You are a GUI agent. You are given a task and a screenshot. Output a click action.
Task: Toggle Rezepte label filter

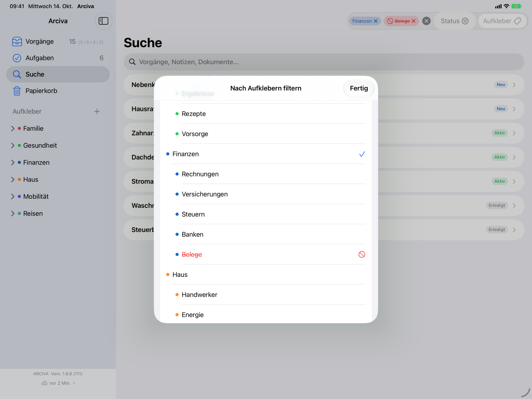tap(266, 114)
